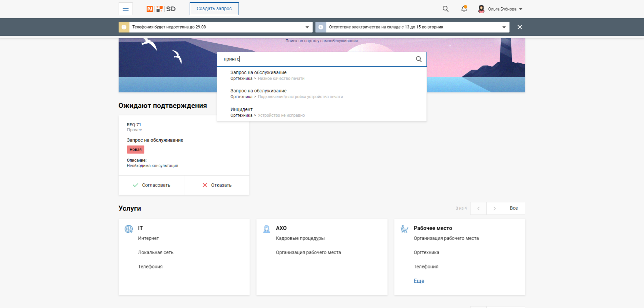This screenshot has height=308, width=644.
Task: Approve with the 'Согласовать' button
Action: pos(151,185)
